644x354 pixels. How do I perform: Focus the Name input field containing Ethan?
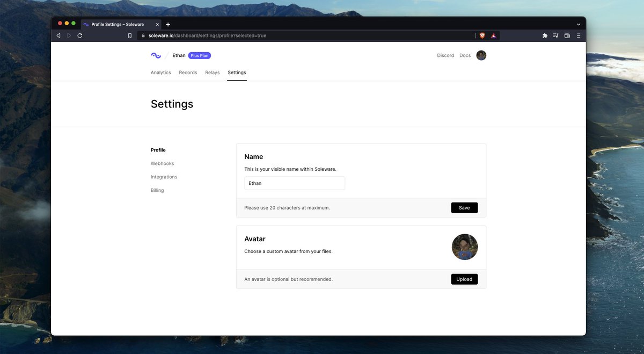295,183
